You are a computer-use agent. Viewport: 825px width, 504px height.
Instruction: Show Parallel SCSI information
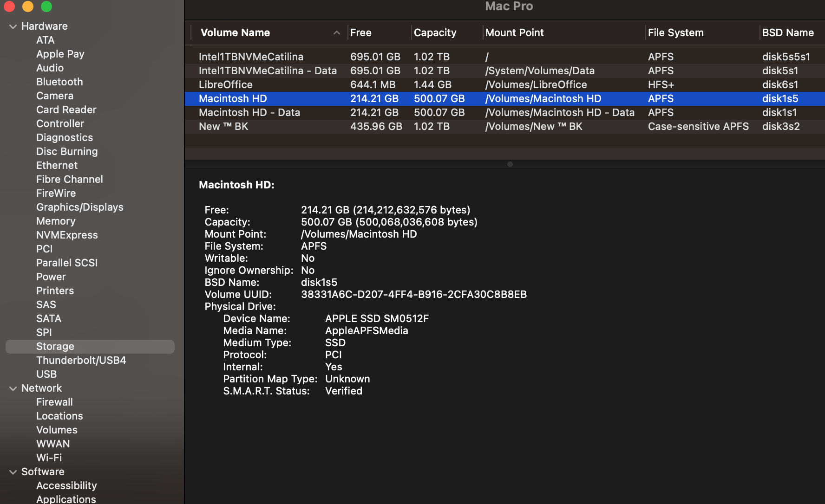[67, 263]
